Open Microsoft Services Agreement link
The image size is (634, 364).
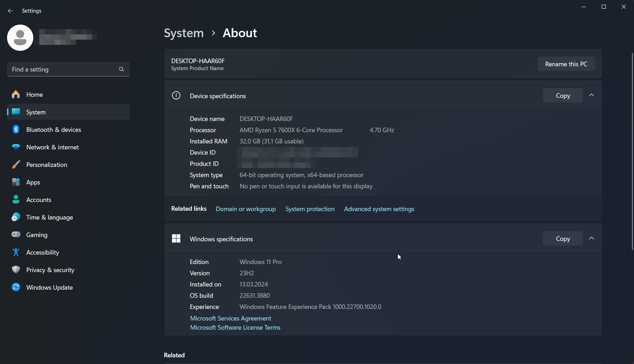pos(231,318)
